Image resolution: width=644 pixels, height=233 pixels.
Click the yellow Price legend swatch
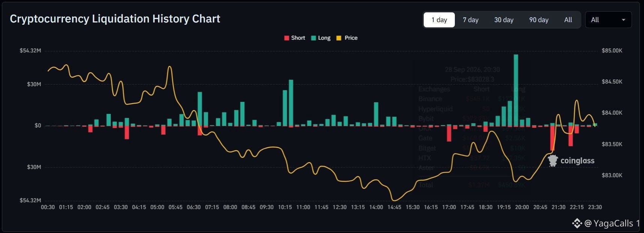tap(339, 38)
